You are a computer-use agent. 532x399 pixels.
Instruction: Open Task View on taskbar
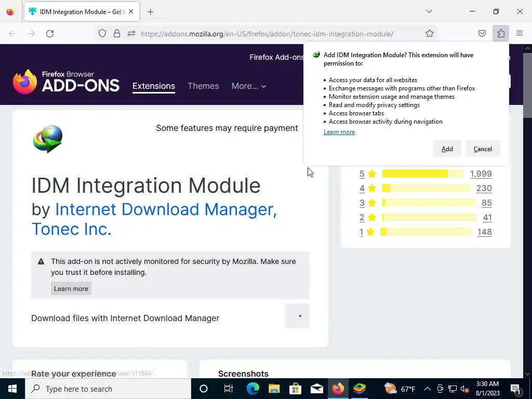click(x=229, y=389)
